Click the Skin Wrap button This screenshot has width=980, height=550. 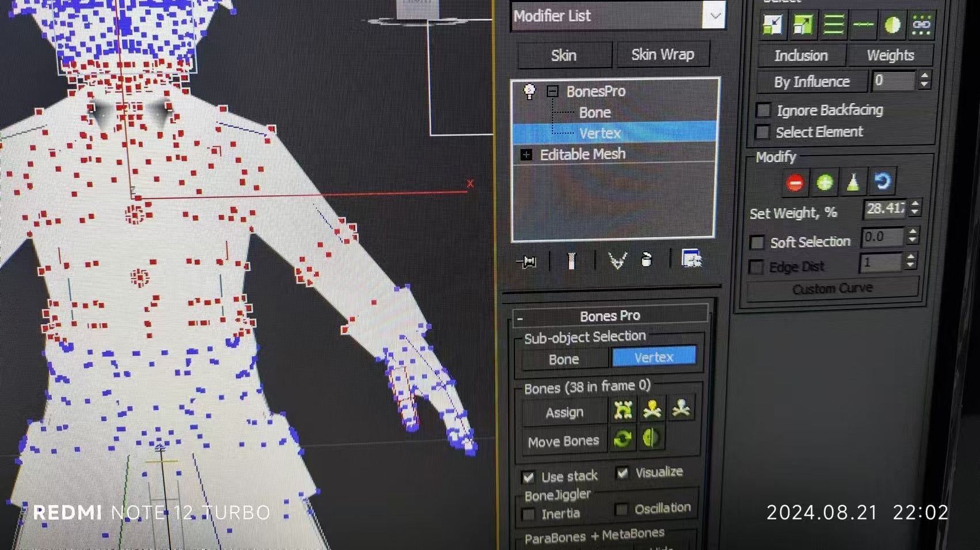(x=662, y=55)
